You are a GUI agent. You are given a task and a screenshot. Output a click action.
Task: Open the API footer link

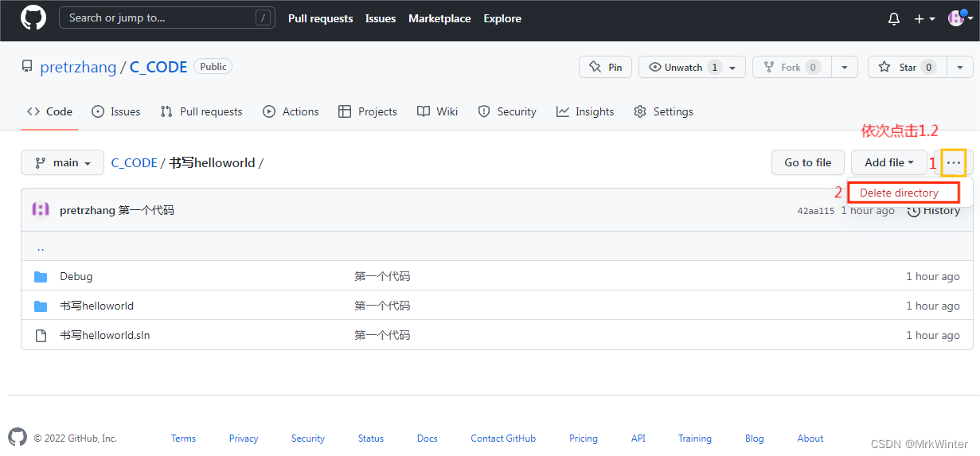[x=638, y=438]
